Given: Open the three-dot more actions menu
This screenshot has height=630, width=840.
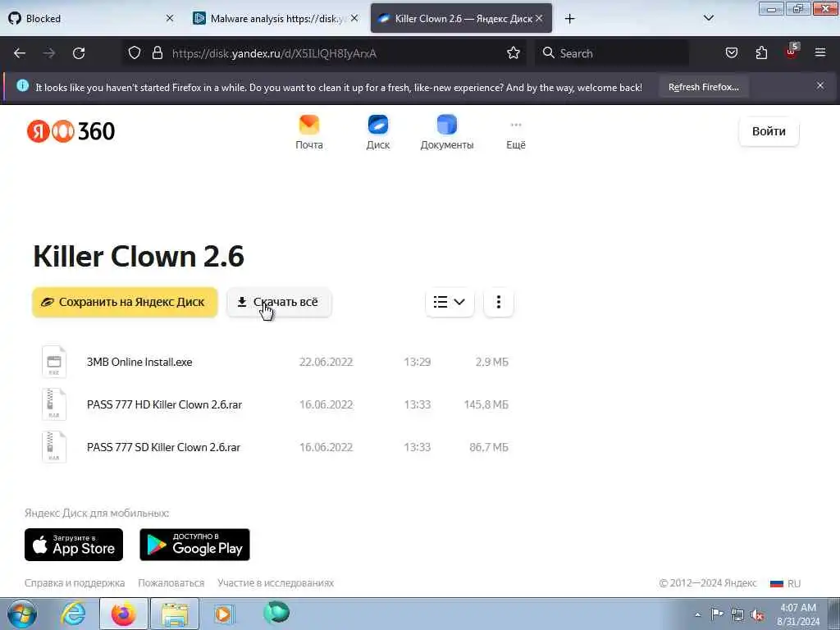Looking at the screenshot, I should [x=498, y=302].
